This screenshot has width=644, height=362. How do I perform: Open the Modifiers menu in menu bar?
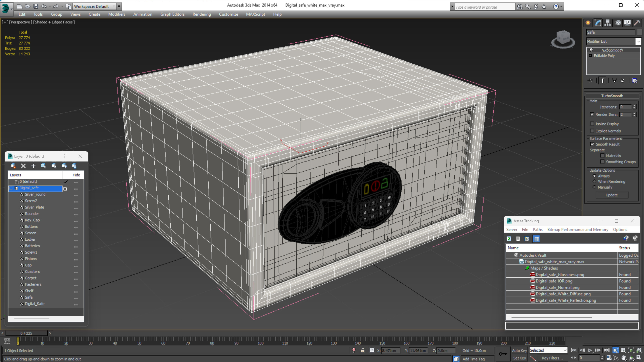click(x=116, y=14)
